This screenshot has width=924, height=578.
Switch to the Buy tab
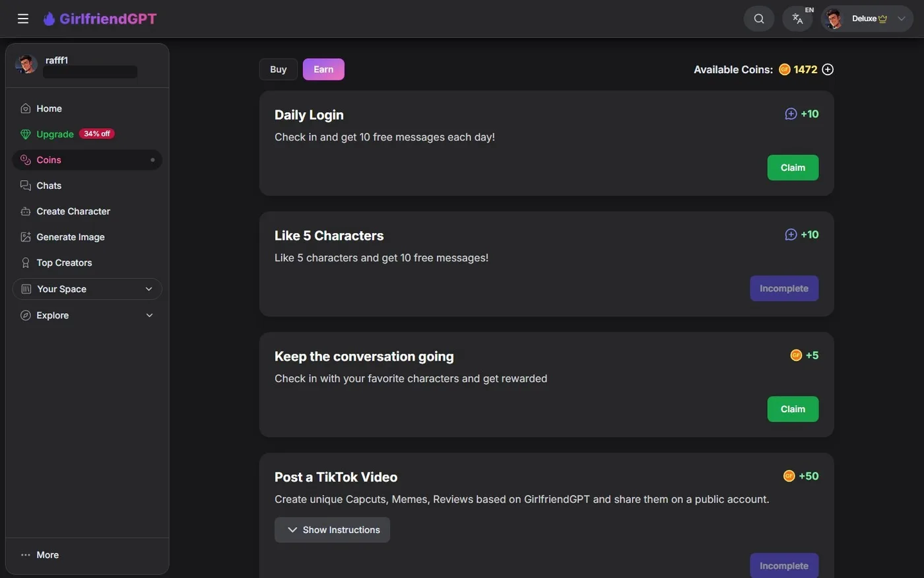(279, 69)
